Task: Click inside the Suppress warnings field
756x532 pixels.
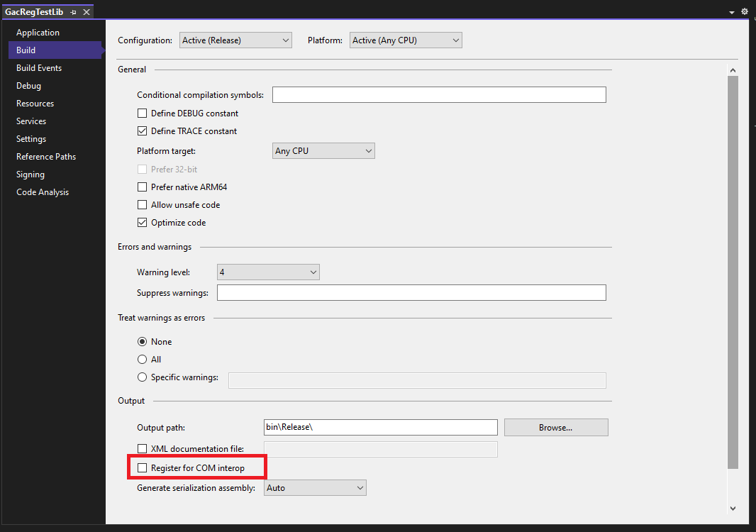Action: click(411, 292)
